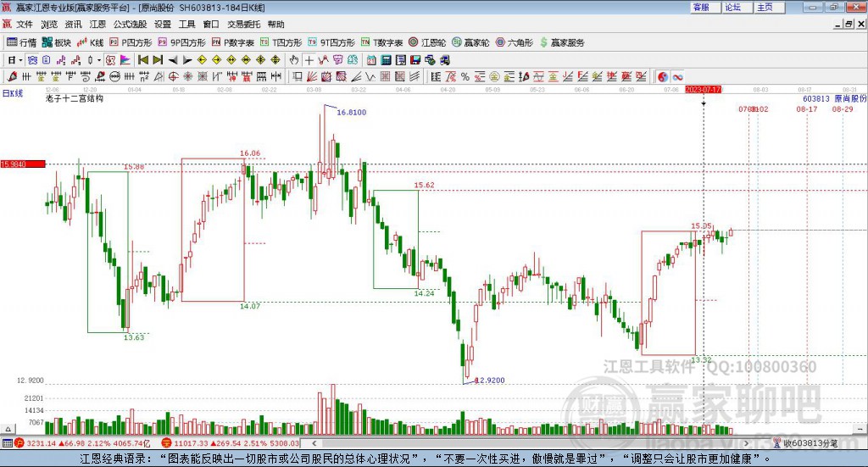Screen dimensions: 868x467
Task: Click the percent retracement tool
Action: pyautogui.click(x=465, y=77)
